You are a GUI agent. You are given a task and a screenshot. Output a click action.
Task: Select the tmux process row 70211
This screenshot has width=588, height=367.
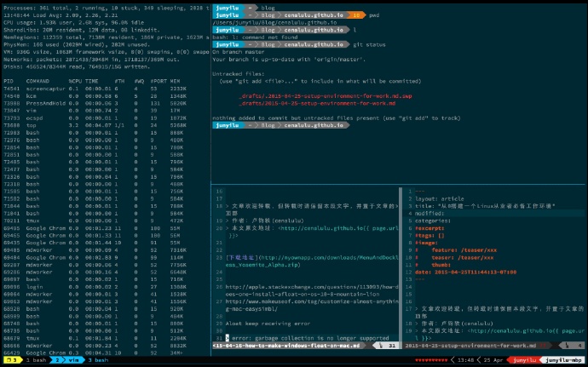tap(95, 221)
